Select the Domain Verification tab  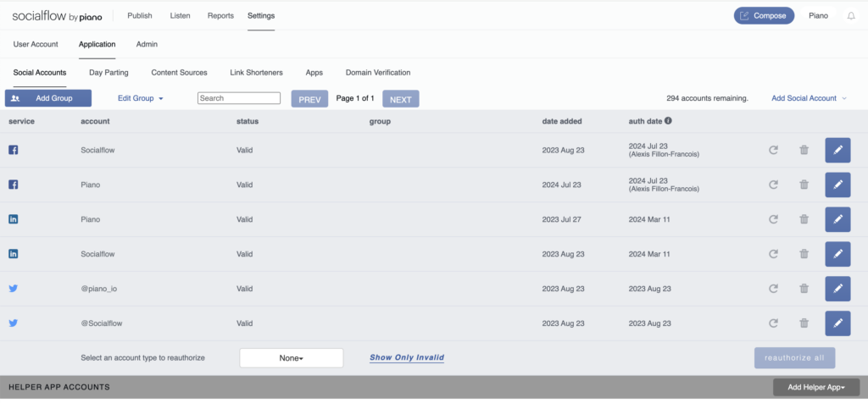click(378, 73)
